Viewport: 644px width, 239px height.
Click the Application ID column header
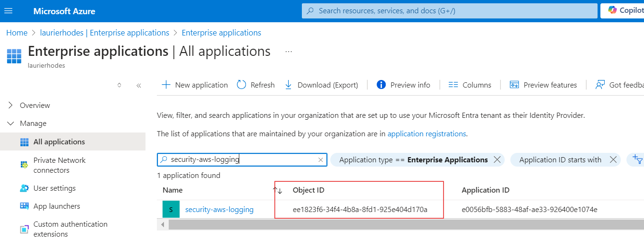486,190
